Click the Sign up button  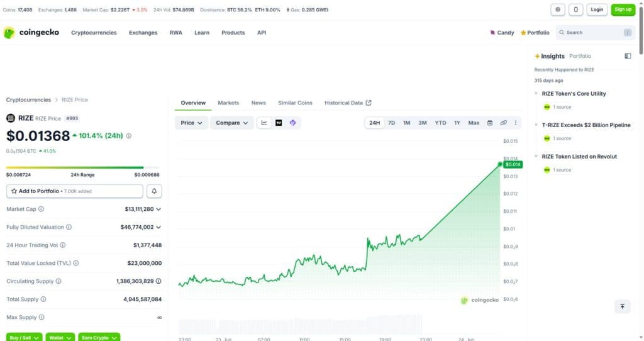(623, 9)
